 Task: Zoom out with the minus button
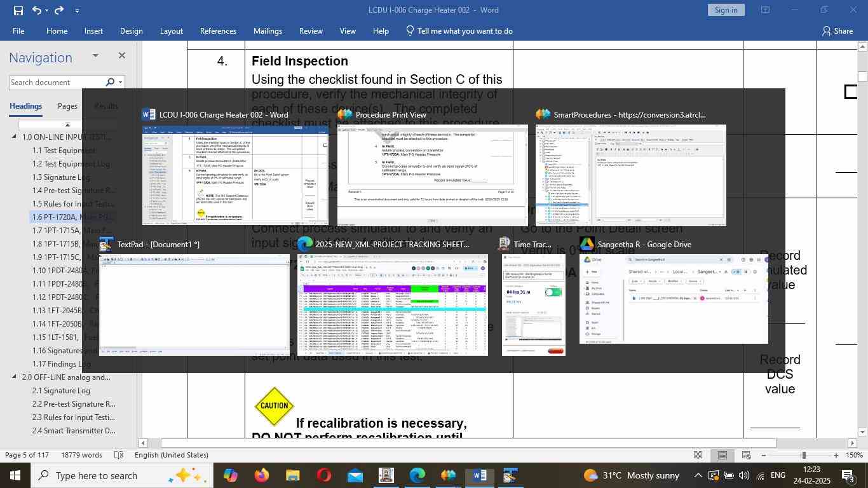[x=764, y=455]
